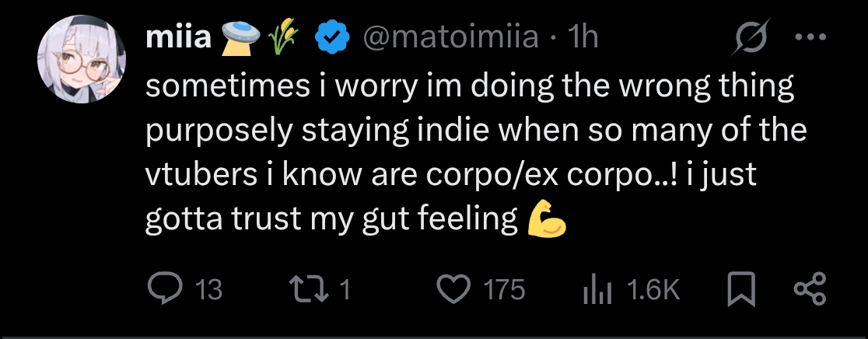Click the reply count 13
Viewport: 868px width, 339px height.
(x=210, y=290)
